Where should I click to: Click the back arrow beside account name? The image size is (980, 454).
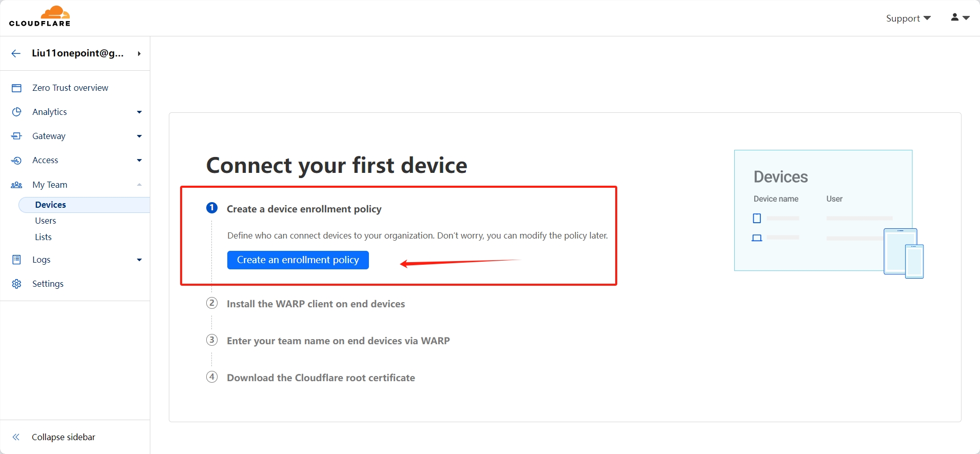16,53
